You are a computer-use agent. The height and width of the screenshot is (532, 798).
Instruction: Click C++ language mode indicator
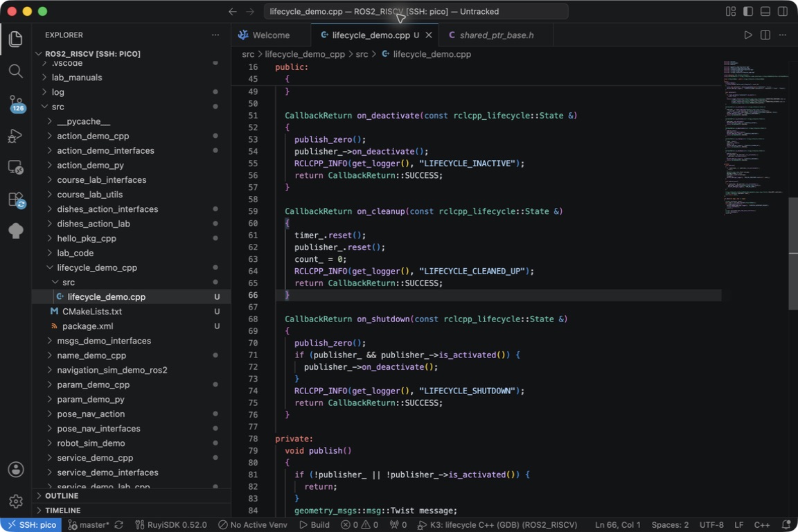click(x=762, y=525)
